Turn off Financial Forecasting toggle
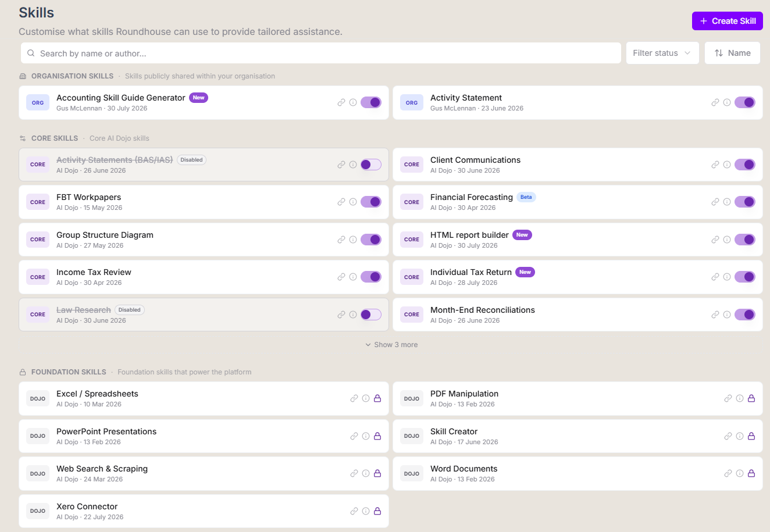Image resolution: width=770 pixels, height=532 pixels. [x=745, y=202]
